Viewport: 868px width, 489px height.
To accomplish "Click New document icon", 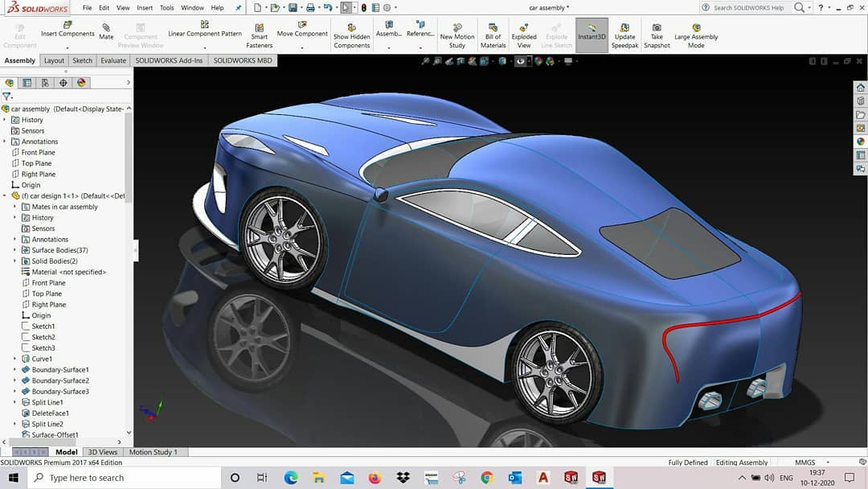I will click(x=258, y=8).
